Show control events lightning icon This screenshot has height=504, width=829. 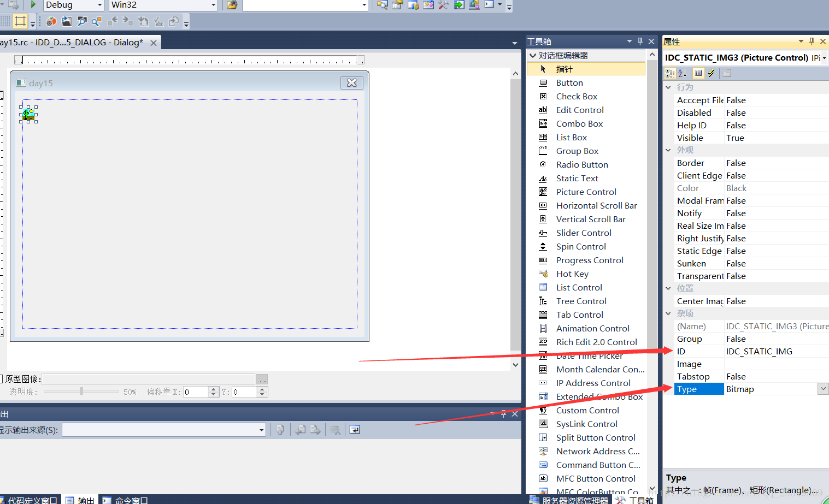click(712, 73)
